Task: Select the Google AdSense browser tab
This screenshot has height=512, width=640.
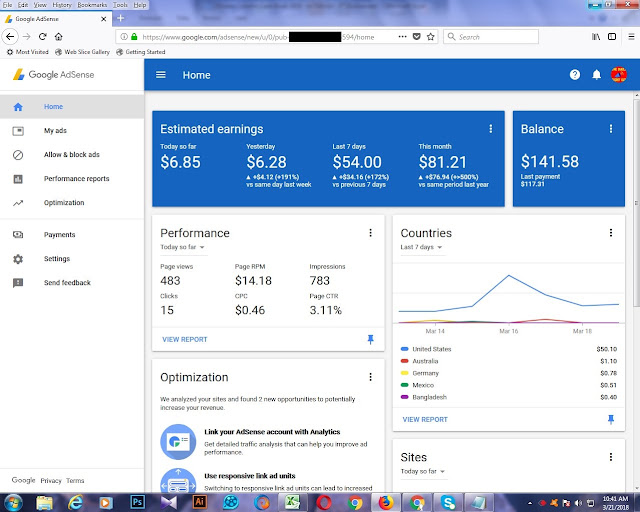Action: pos(56,19)
